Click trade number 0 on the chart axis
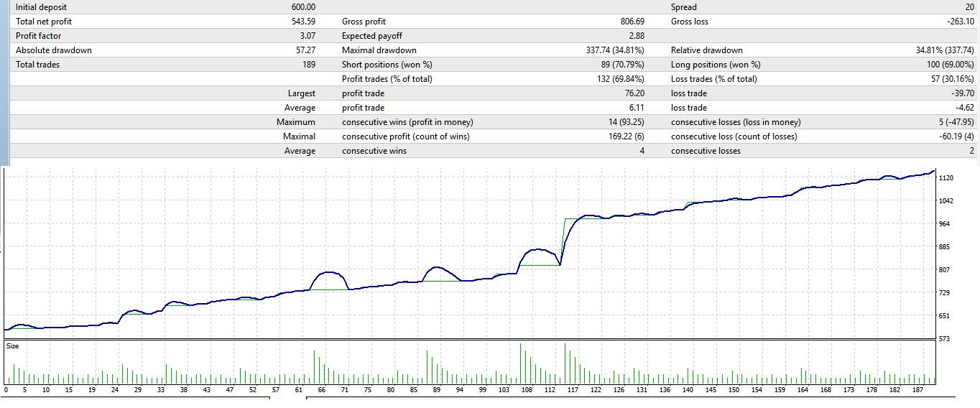980x408 pixels. click(6, 391)
